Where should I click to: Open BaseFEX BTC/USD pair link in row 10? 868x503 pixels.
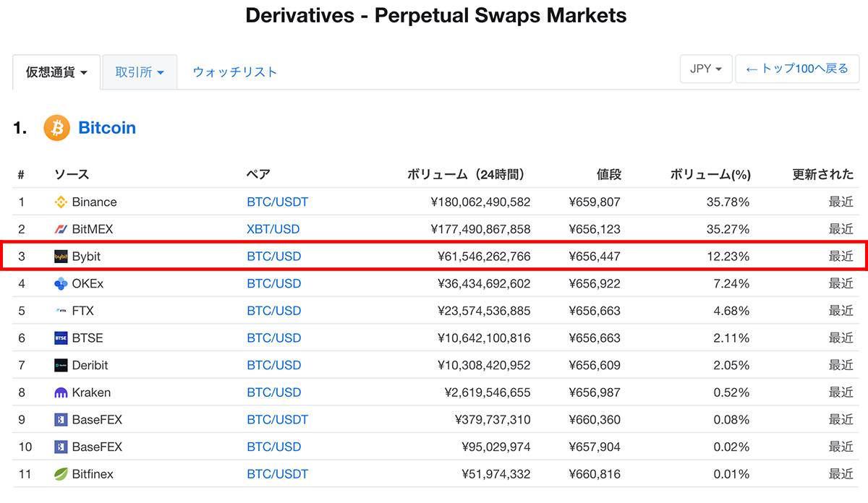tap(274, 447)
